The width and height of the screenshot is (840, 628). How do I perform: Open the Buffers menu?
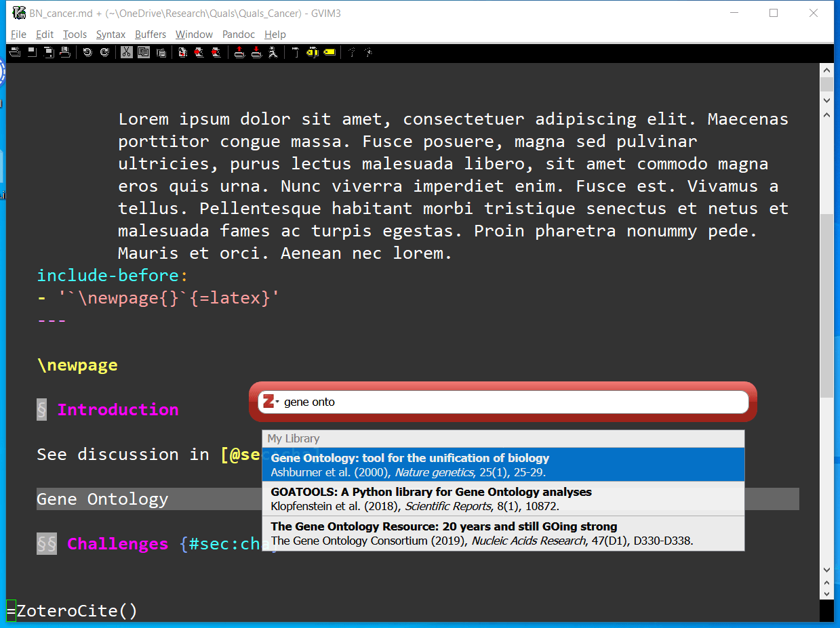point(151,34)
